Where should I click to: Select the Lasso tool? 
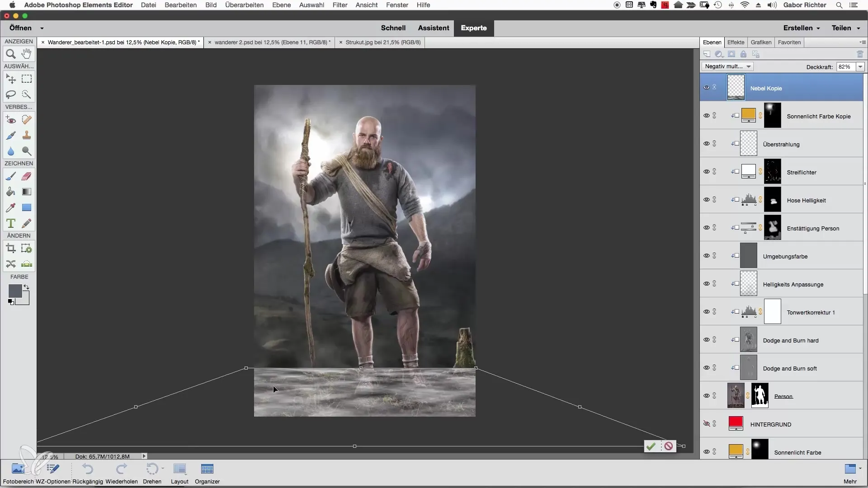[11, 94]
